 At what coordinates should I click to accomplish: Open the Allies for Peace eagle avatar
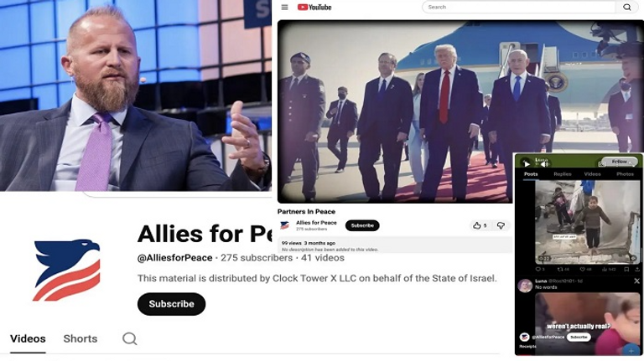click(x=66, y=270)
